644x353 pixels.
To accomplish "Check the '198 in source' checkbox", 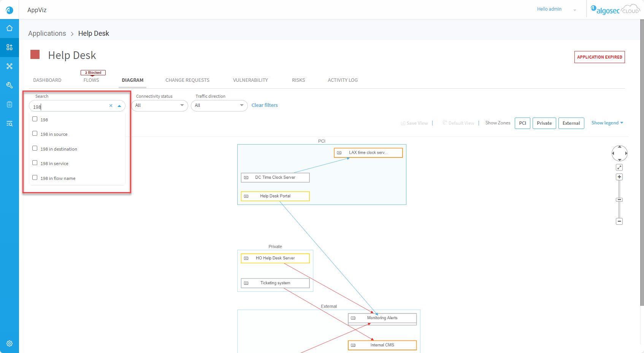I will click(35, 134).
